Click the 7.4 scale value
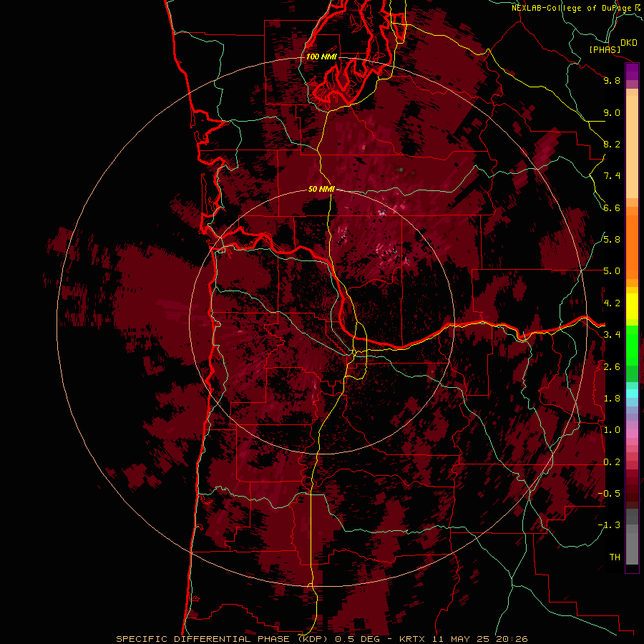 [x=612, y=176]
